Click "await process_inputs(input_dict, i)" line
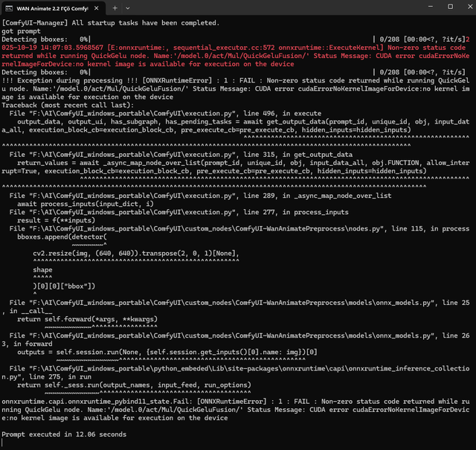 pyautogui.click(x=86, y=204)
